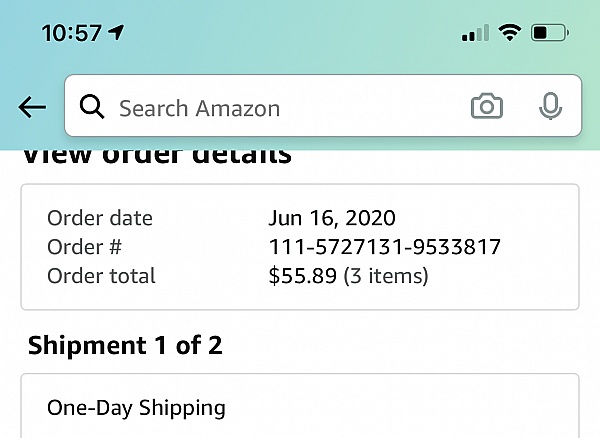Click the magnifying glass search icon
Viewport: 600px width, 438px height.
[x=92, y=107]
